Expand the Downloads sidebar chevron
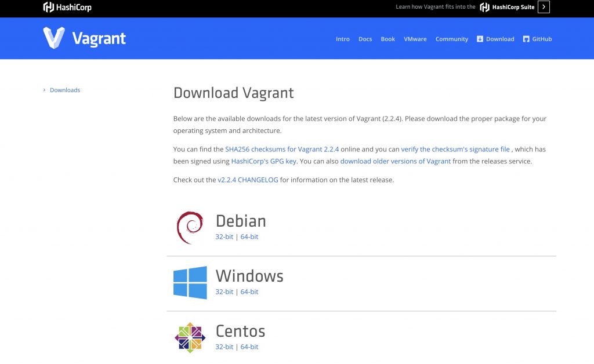594x364 pixels. [44, 90]
